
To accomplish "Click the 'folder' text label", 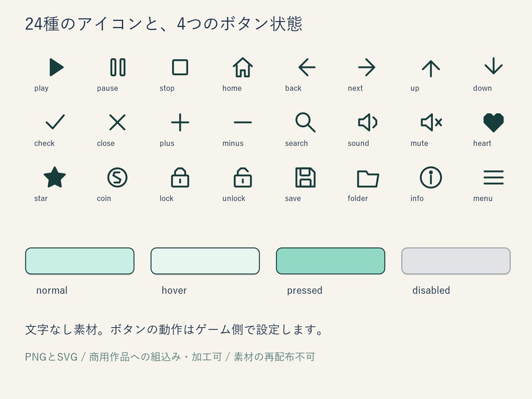I will pos(358,198).
